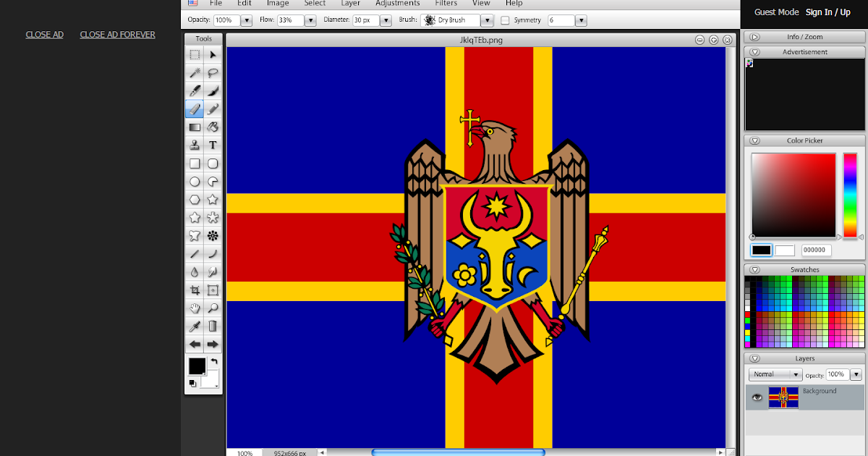The image size is (868, 456).
Task: Select the Pencil tool
Action: pos(213,109)
